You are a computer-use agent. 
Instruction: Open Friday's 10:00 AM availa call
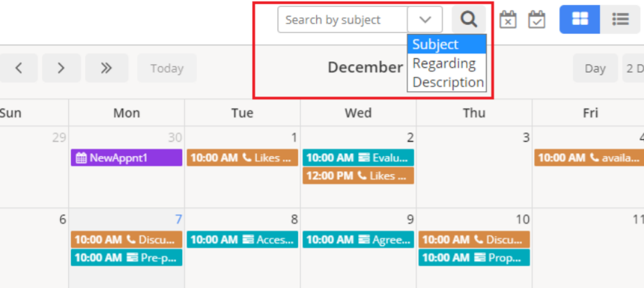[x=589, y=157]
